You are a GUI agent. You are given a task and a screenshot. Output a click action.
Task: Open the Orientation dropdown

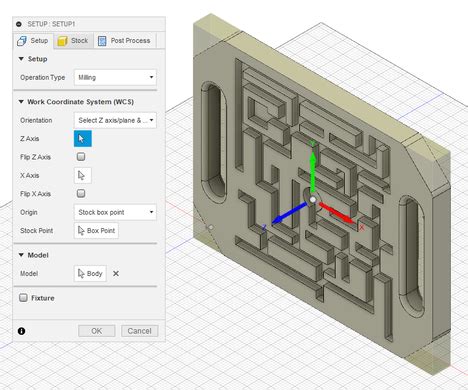pos(115,120)
